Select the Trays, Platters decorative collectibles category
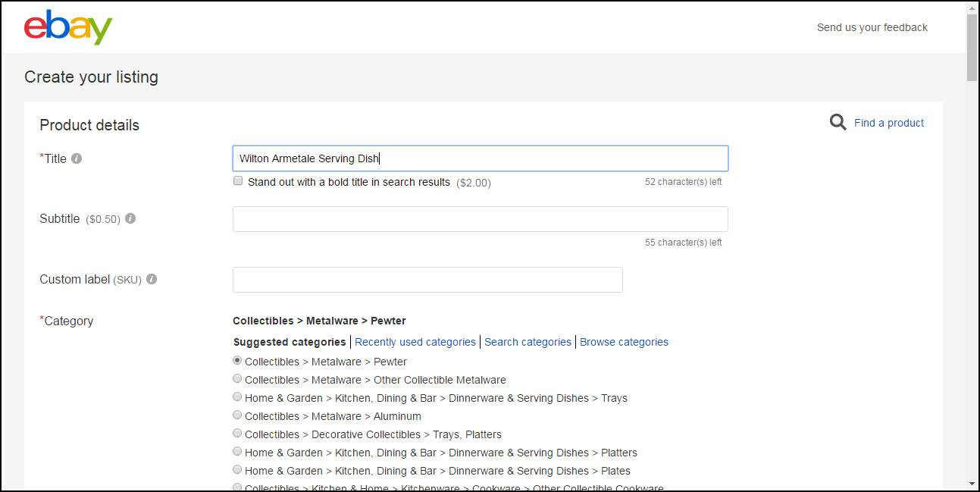This screenshot has width=980, height=492. [237, 433]
